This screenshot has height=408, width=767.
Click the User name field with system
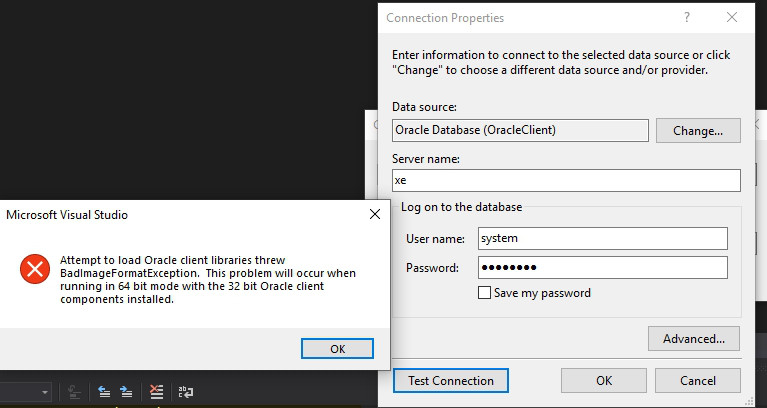pyautogui.click(x=603, y=238)
